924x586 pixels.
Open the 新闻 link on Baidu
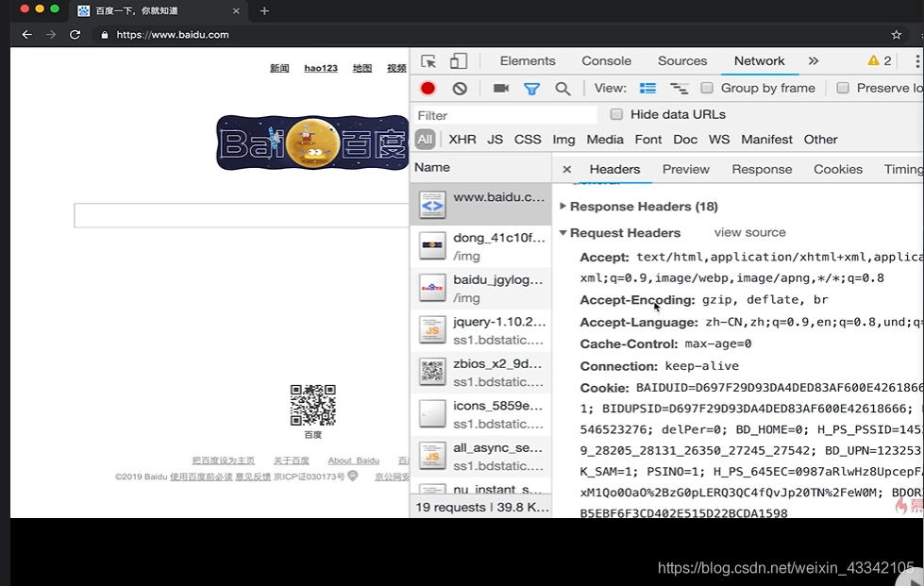click(279, 68)
